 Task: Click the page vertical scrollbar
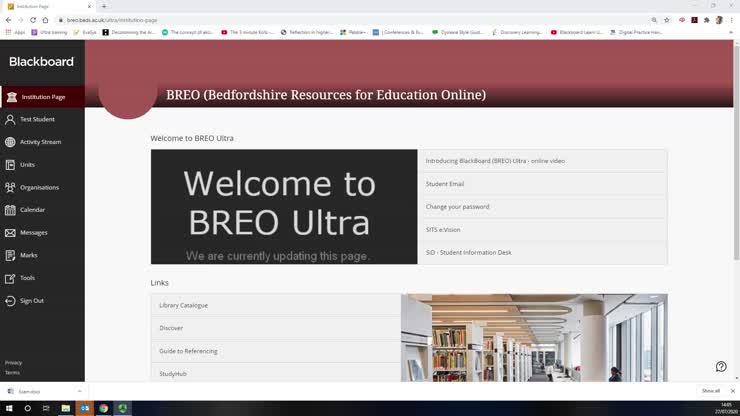(x=736, y=151)
